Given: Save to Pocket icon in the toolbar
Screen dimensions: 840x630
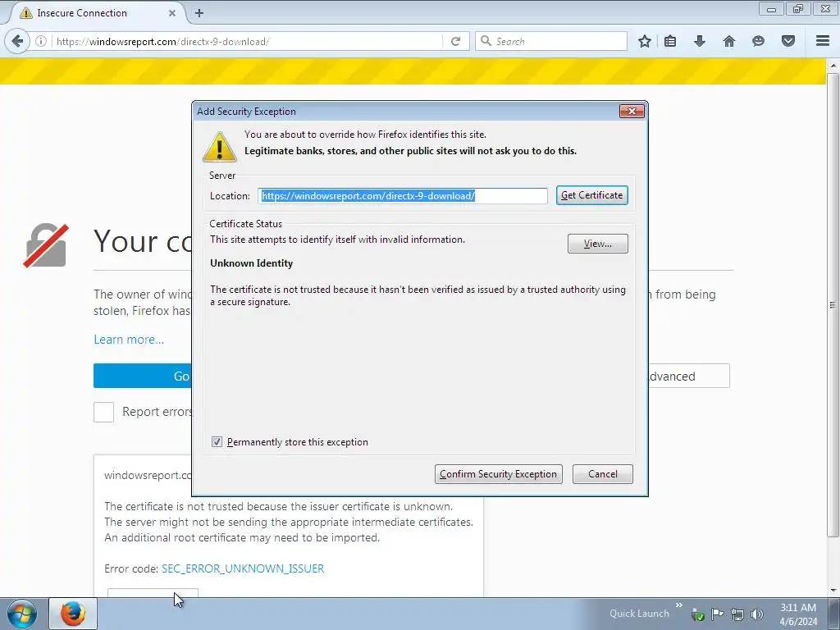Looking at the screenshot, I should click(788, 41).
